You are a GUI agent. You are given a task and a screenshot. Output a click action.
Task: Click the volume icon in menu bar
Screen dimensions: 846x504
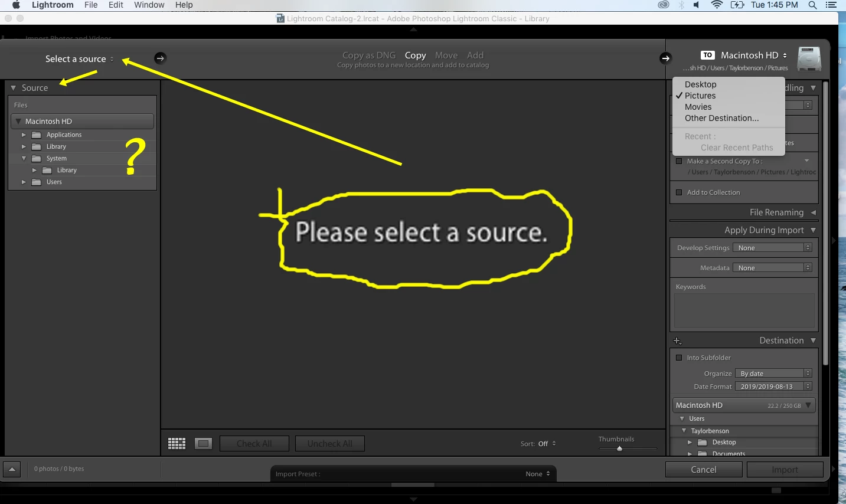697,5
